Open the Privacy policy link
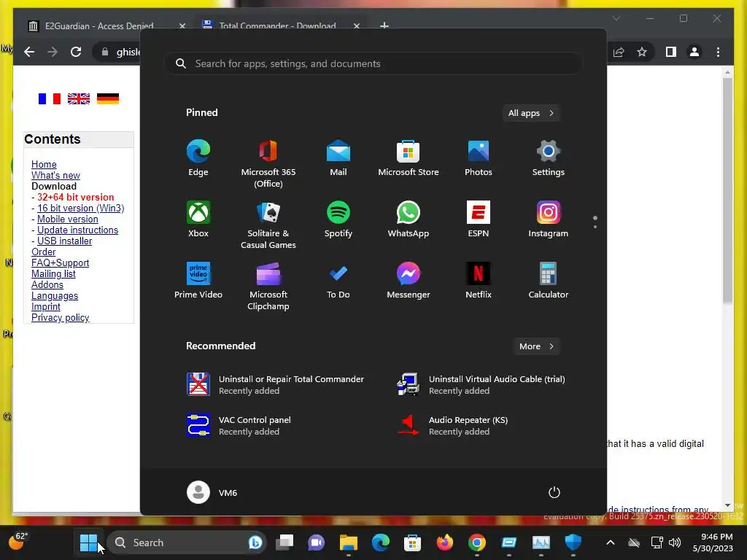747x560 pixels. coord(60,318)
